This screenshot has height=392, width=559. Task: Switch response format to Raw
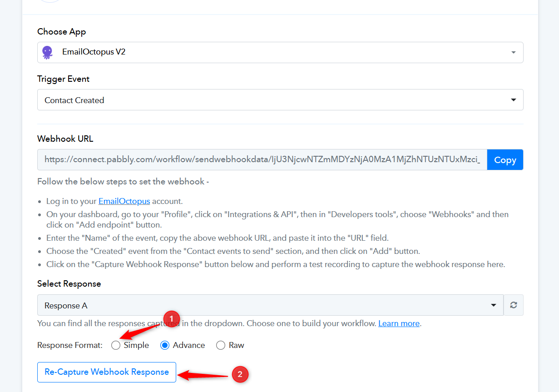[221, 345]
